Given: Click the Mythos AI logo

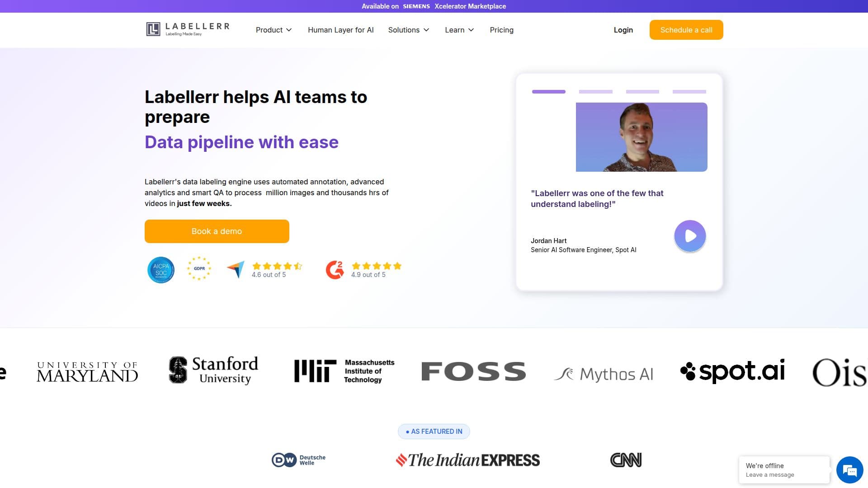Looking at the screenshot, I should tap(604, 374).
